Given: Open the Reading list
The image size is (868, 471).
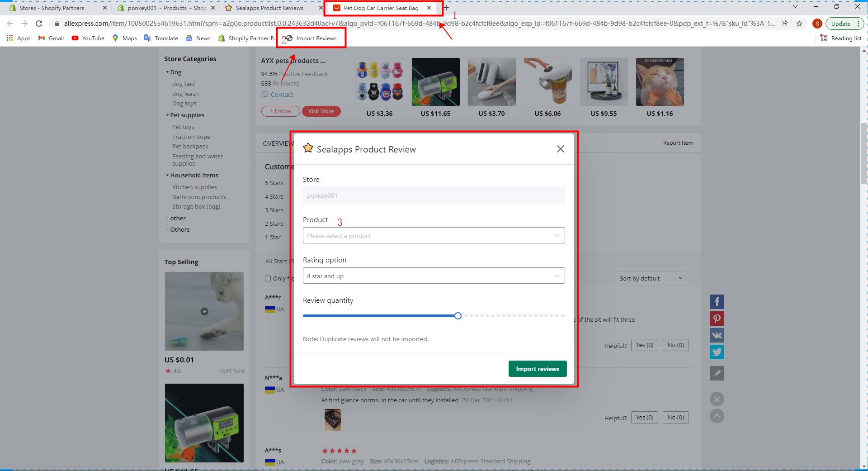Looking at the screenshot, I should click(x=841, y=38).
